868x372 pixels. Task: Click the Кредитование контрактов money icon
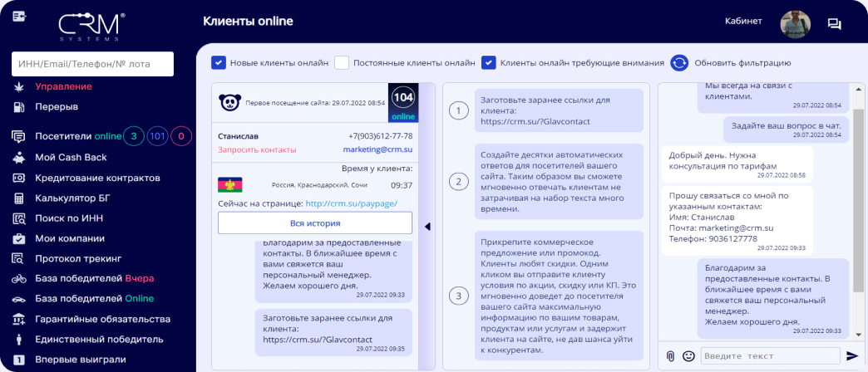click(x=19, y=178)
